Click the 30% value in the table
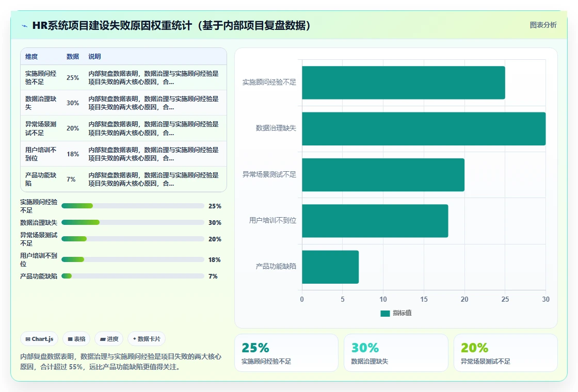 (x=73, y=103)
